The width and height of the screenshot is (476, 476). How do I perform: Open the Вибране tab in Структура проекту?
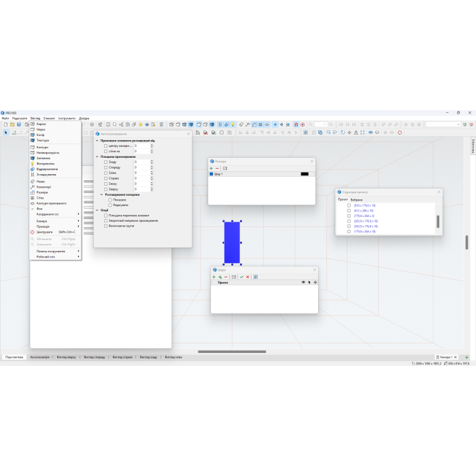(x=357, y=200)
